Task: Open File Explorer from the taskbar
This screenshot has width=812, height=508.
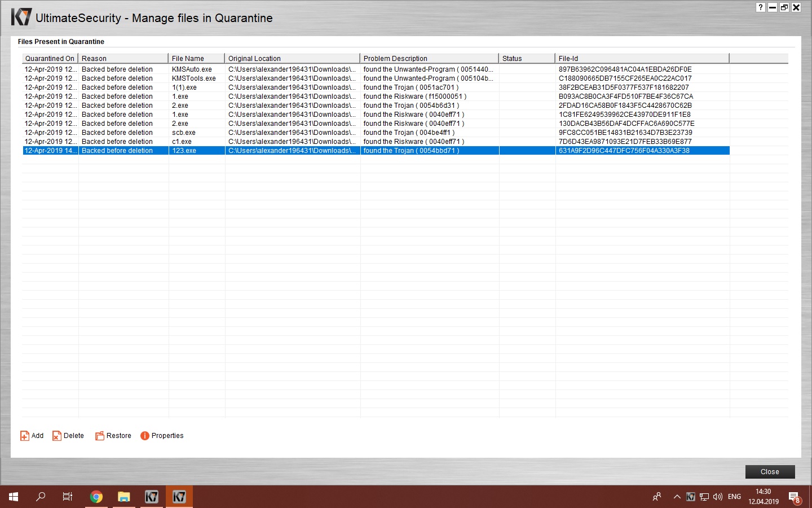Action: pos(123,497)
